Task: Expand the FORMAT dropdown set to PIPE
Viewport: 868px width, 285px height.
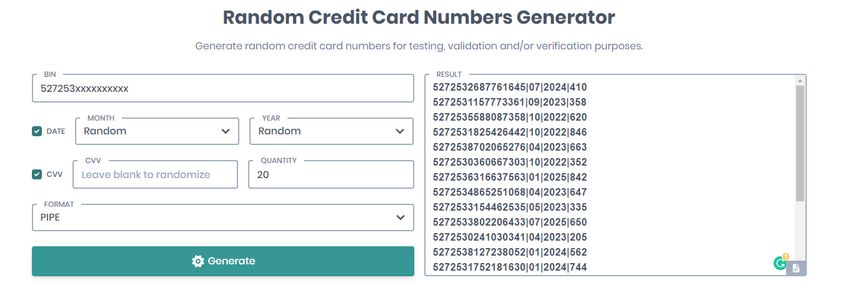Action: pos(223,217)
